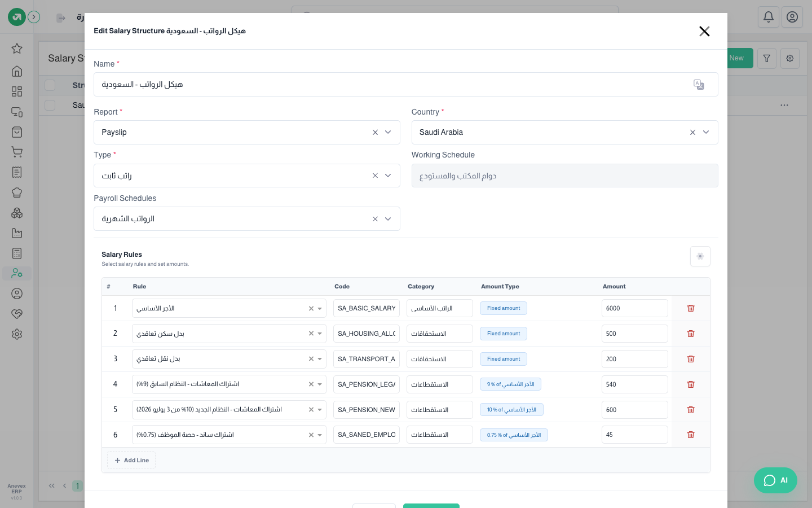Go to Home in left sidebar

click(17, 71)
